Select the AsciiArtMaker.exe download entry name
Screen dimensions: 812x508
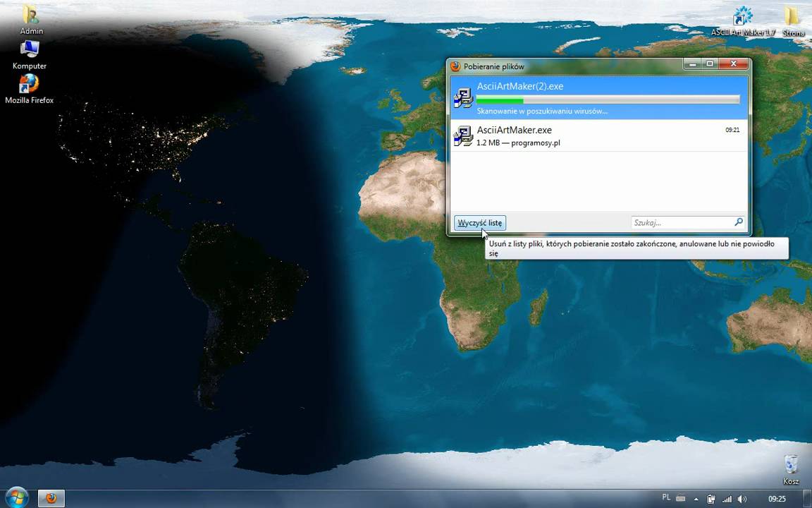[515, 130]
